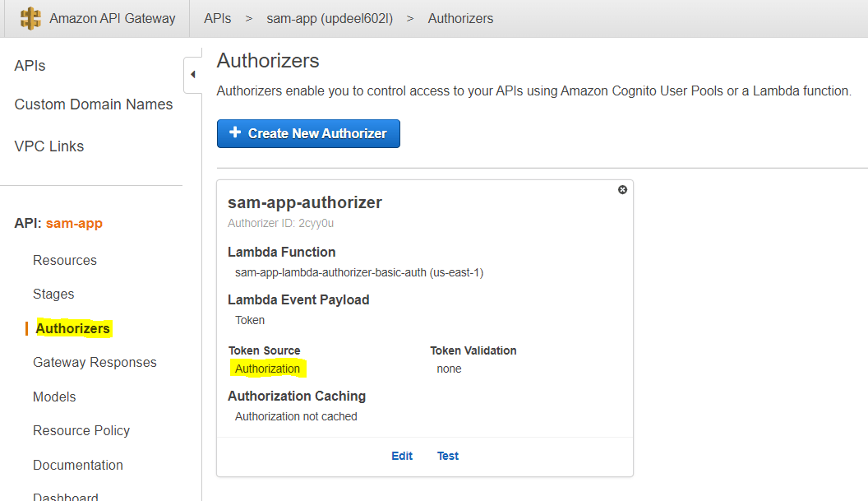The height and width of the screenshot is (501, 868).
Task: Collapse the left navigation sidebar arrow
Action: pyautogui.click(x=192, y=74)
